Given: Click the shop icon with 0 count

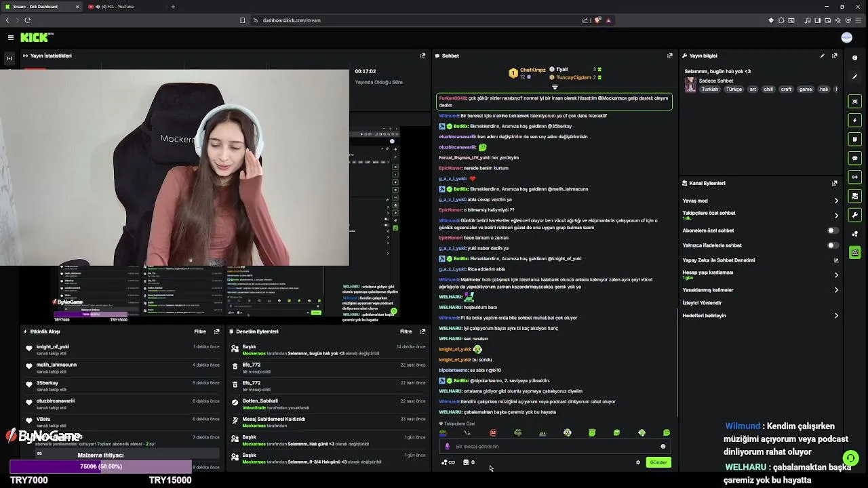Looking at the screenshot, I should 469,462.
